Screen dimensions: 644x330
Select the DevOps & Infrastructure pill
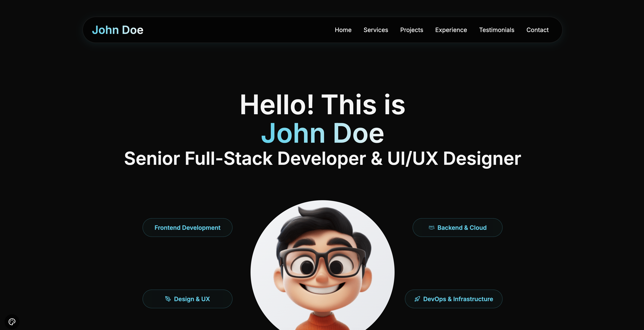453,299
